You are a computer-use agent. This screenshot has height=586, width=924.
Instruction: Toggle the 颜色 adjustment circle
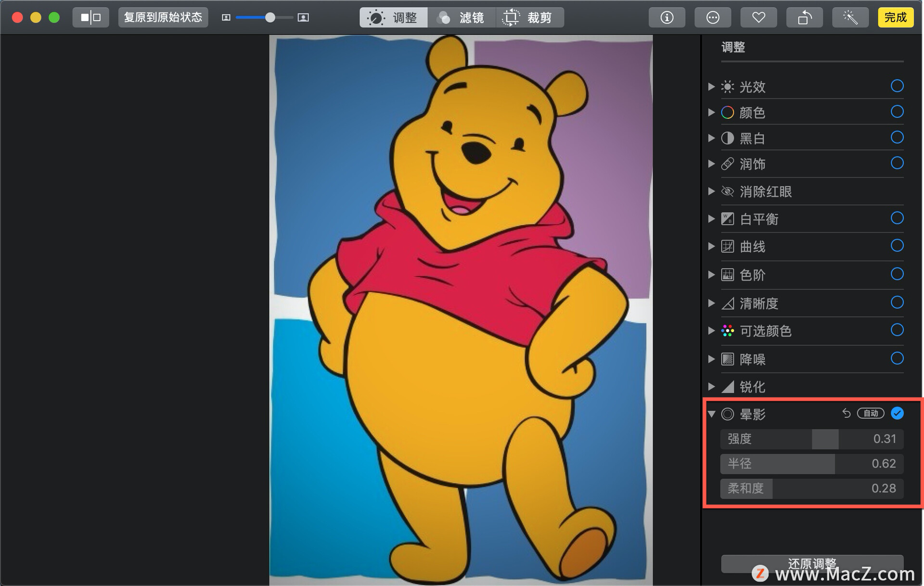coord(897,112)
